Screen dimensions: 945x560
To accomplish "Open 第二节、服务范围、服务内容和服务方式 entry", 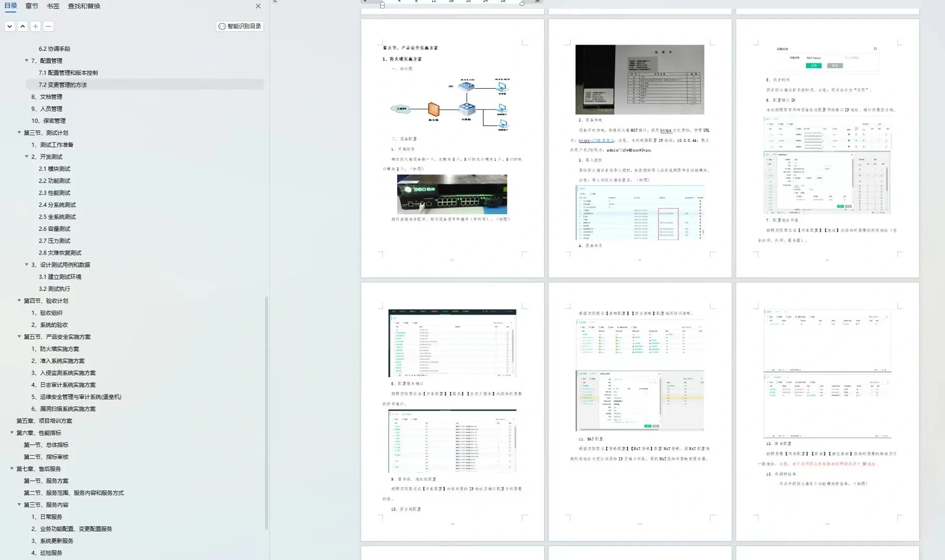I will [x=74, y=493].
